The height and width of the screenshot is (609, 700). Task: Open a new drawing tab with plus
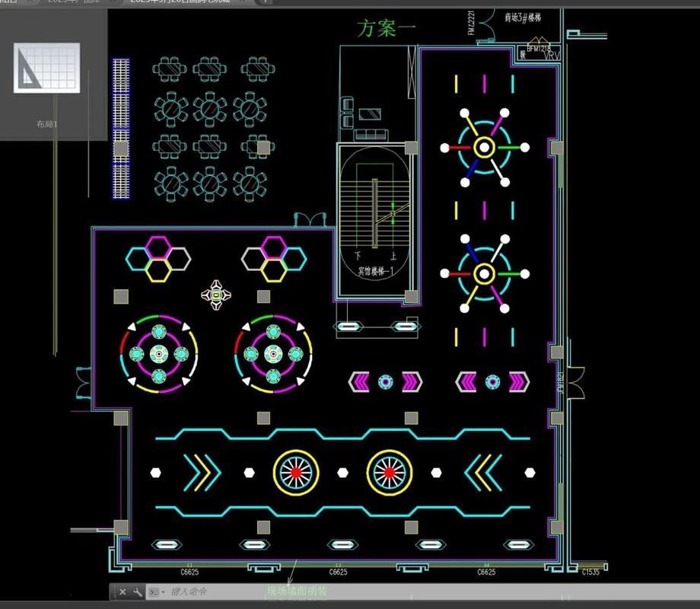(x=265, y=2)
